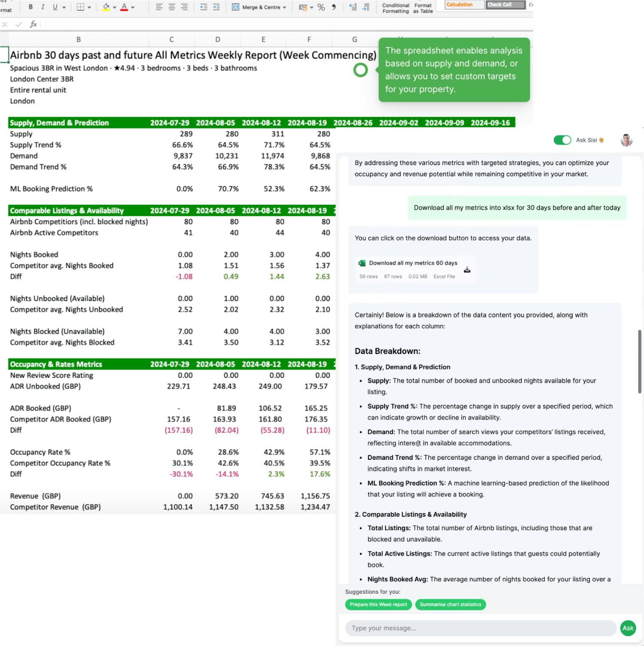The image size is (644, 646).
Task: Apply cell borders icon
Action: pyautogui.click(x=80, y=7)
